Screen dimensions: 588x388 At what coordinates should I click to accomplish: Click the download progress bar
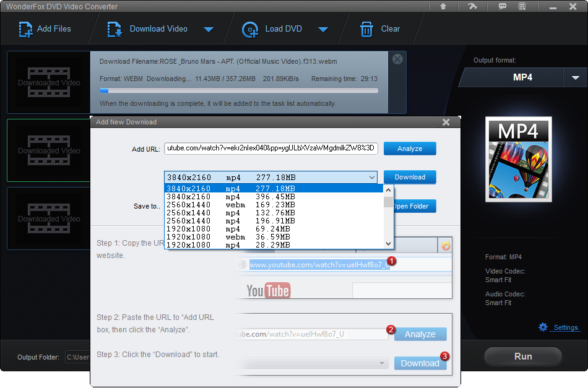coord(240,90)
